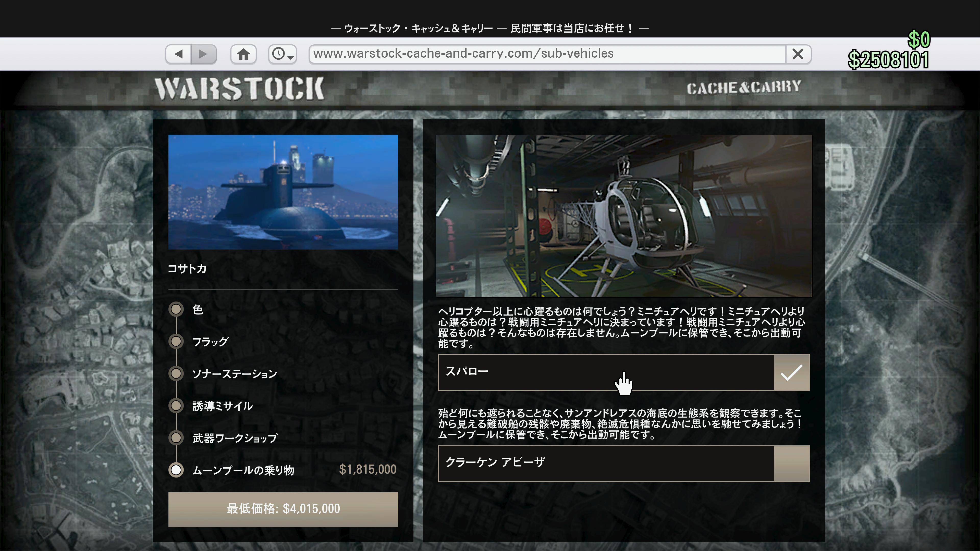
Task: Select the 誘導ミサイル radio button
Action: point(176,406)
